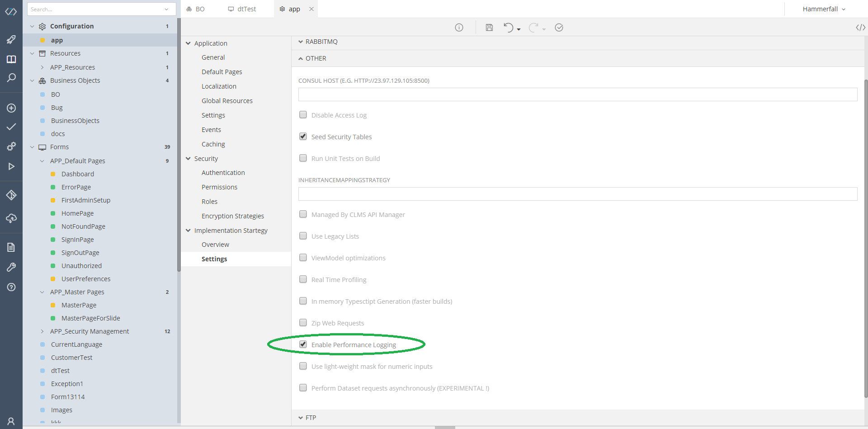Save the current model via disk icon
This screenshot has height=429, width=868.
click(x=489, y=28)
